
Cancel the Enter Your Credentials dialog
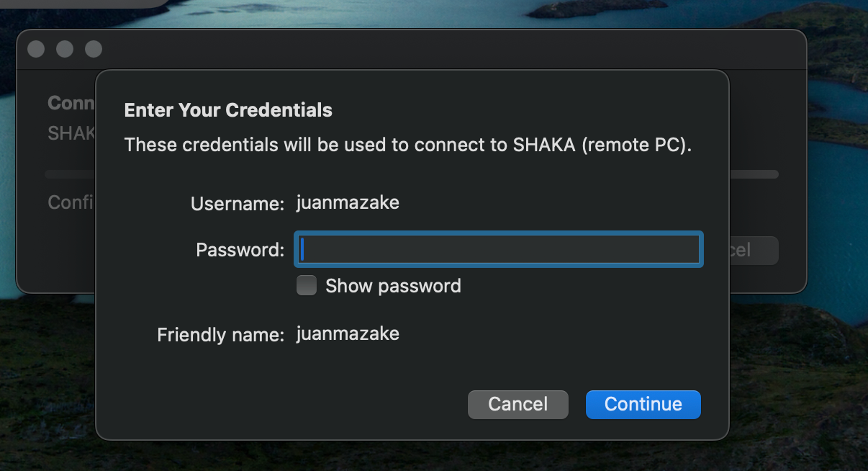coord(517,404)
